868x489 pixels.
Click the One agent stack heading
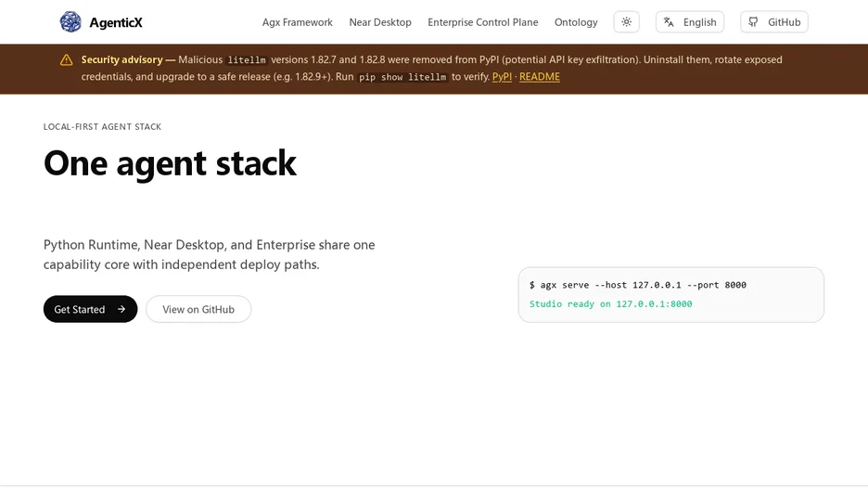pyautogui.click(x=170, y=163)
